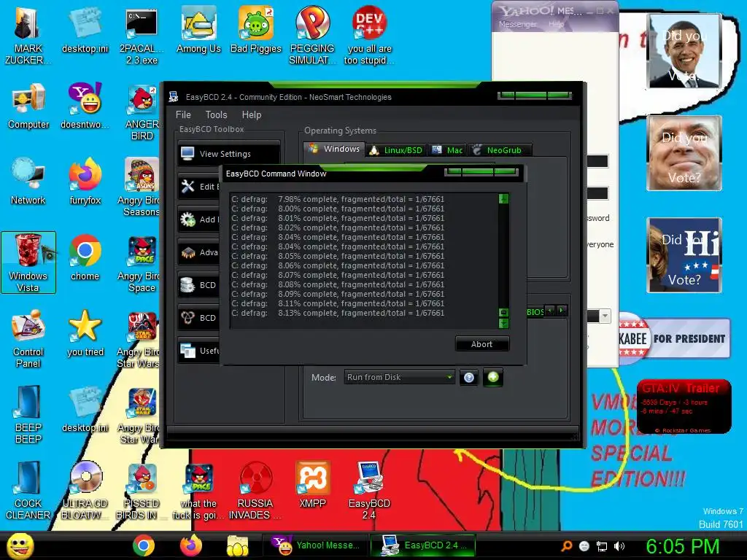Open the Computer desktop icon

pyautogui.click(x=28, y=105)
